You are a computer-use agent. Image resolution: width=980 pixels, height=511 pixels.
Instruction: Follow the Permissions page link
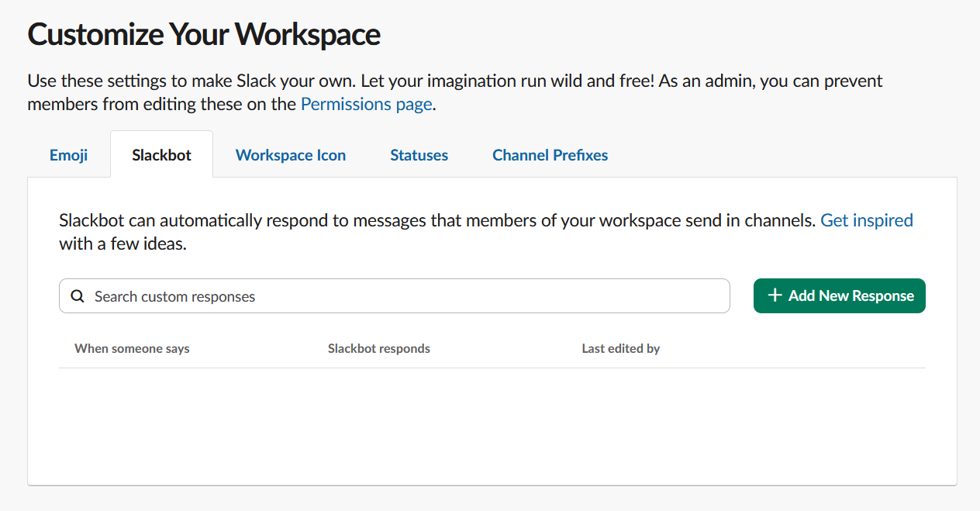[366, 104]
